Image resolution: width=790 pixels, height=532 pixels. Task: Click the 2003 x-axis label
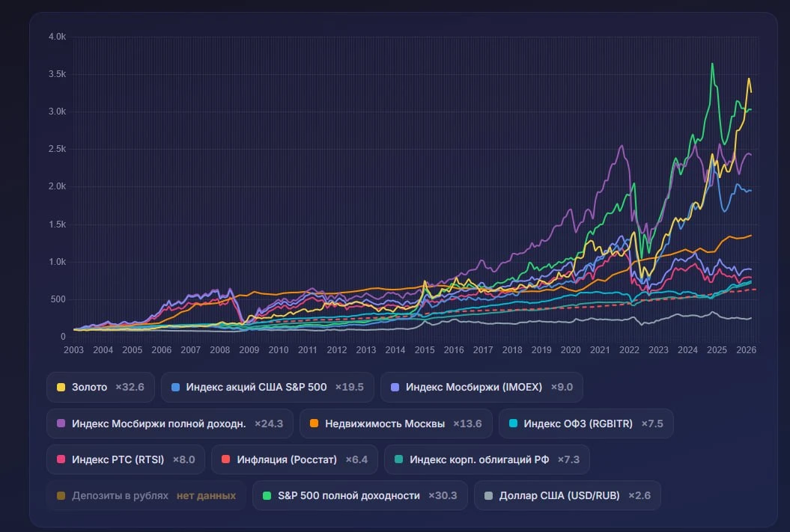click(73, 349)
